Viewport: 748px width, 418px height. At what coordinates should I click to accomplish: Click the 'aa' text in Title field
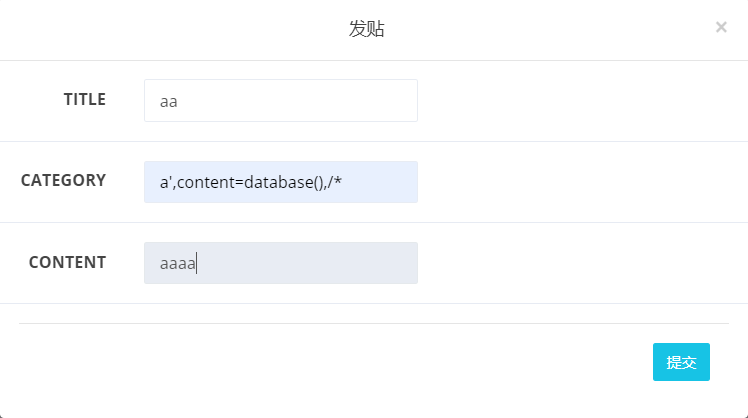coord(168,101)
